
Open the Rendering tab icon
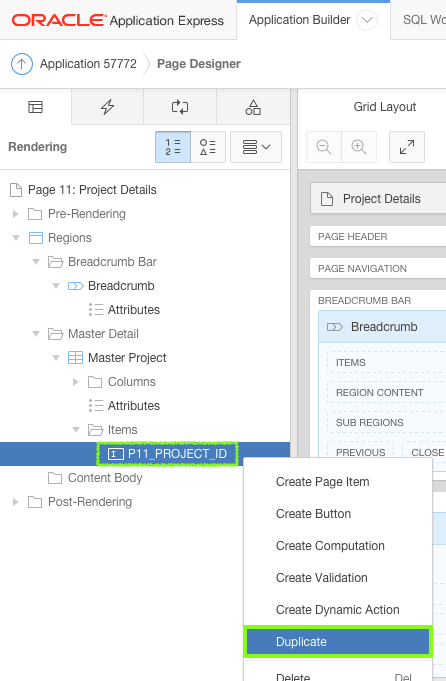pos(36,107)
